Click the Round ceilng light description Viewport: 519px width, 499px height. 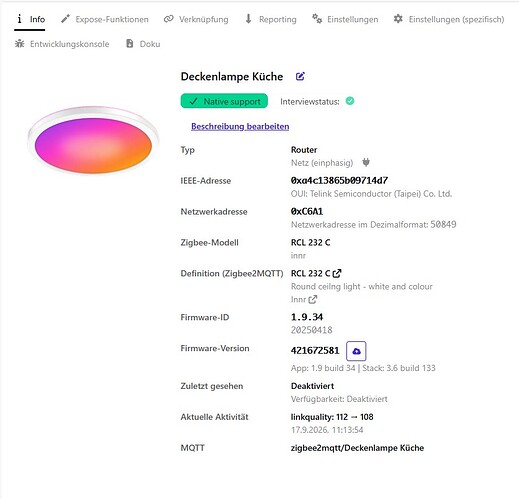point(362,286)
